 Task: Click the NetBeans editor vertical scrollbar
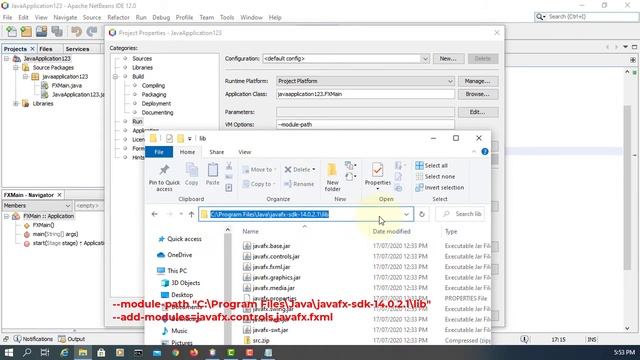coord(627,188)
